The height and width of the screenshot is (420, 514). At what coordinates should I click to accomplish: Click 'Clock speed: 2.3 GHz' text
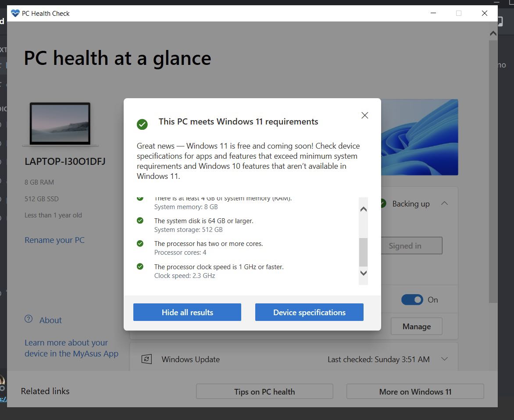pos(185,276)
